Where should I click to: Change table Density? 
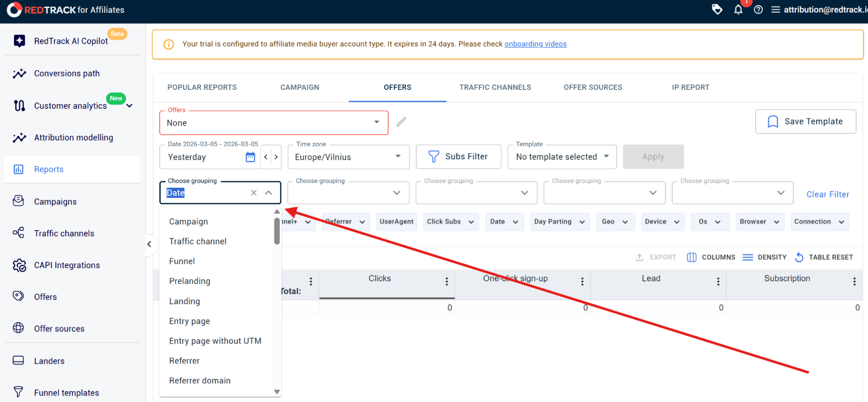pyautogui.click(x=765, y=257)
